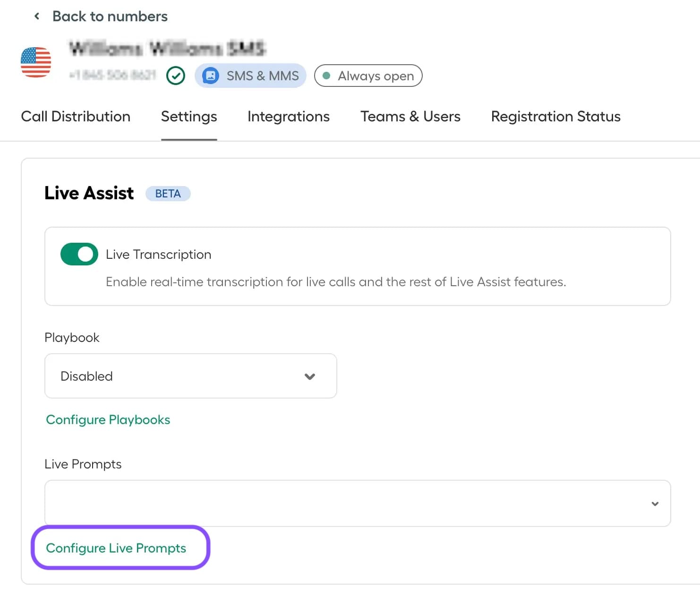700x595 pixels.
Task: Open the Playbook dropdown showing Disabled
Action: [190, 376]
